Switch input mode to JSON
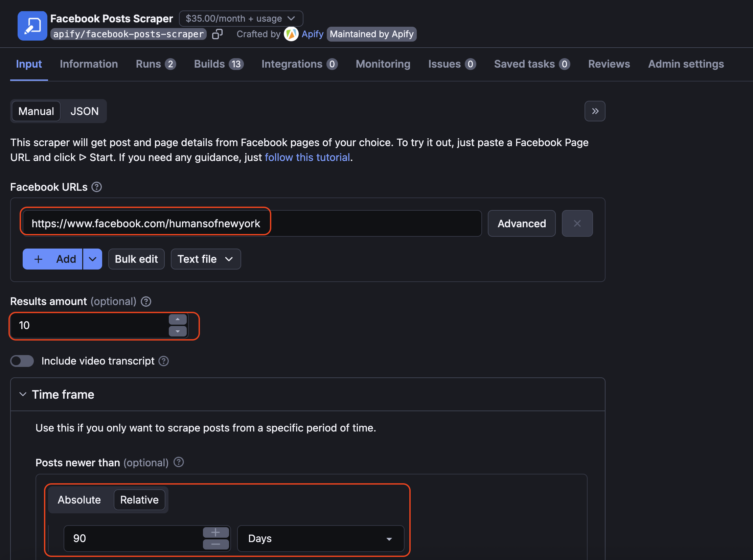Image resolution: width=753 pixels, height=560 pixels. [x=85, y=111]
